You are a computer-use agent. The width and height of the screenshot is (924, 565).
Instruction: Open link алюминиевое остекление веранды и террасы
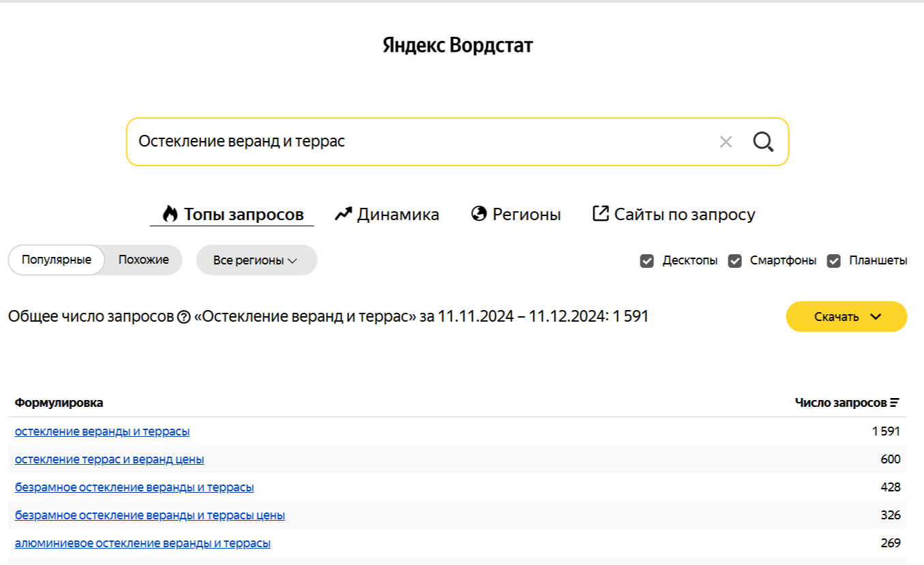click(x=143, y=543)
